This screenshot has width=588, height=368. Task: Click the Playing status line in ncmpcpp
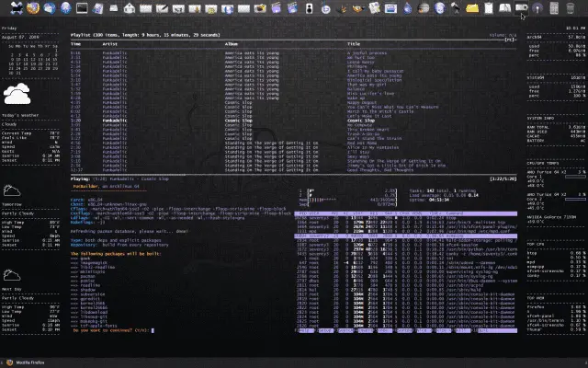pyautogui.click(x=119, y=179)
